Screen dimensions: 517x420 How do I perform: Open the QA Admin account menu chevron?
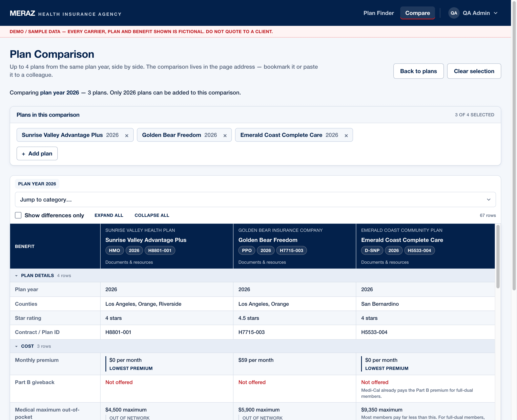coord(495,13)
